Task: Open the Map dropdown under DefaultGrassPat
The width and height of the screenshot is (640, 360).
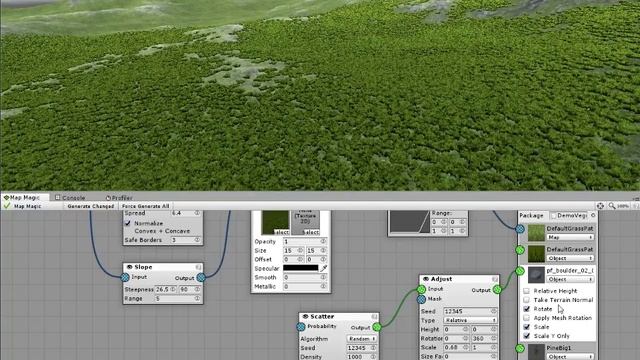Action: point(570,237)
